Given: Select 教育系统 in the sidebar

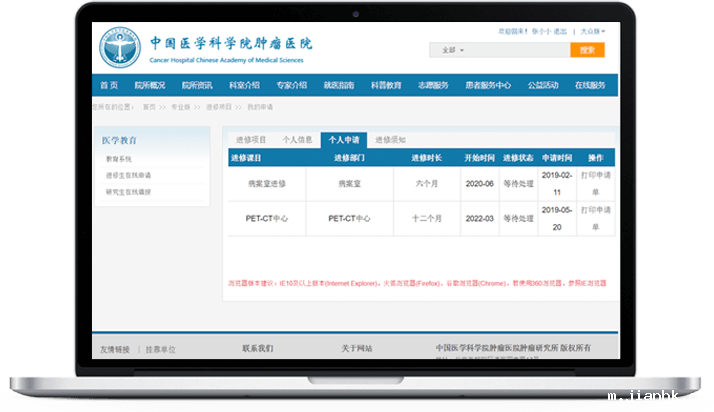Looking at the screenshot, I should [118, 160].
